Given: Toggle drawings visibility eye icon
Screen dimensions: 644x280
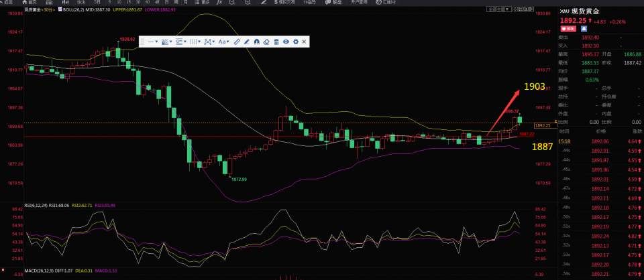Looking at the screenshot, I should pyautogui.click(x=286, y=42).
